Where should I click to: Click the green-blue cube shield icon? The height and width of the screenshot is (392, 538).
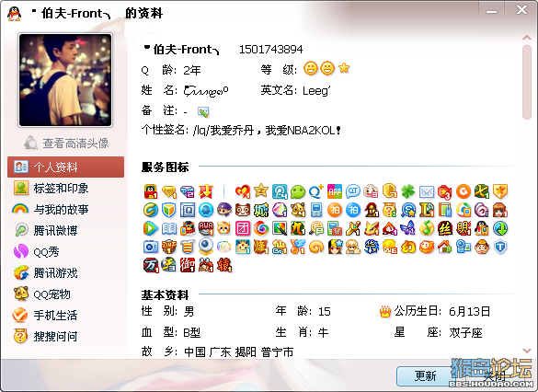tap(169, 210)
